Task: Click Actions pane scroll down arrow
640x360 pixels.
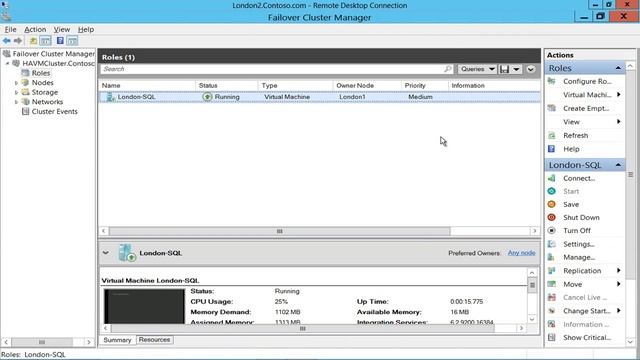Action: click(x=631, y=342)
